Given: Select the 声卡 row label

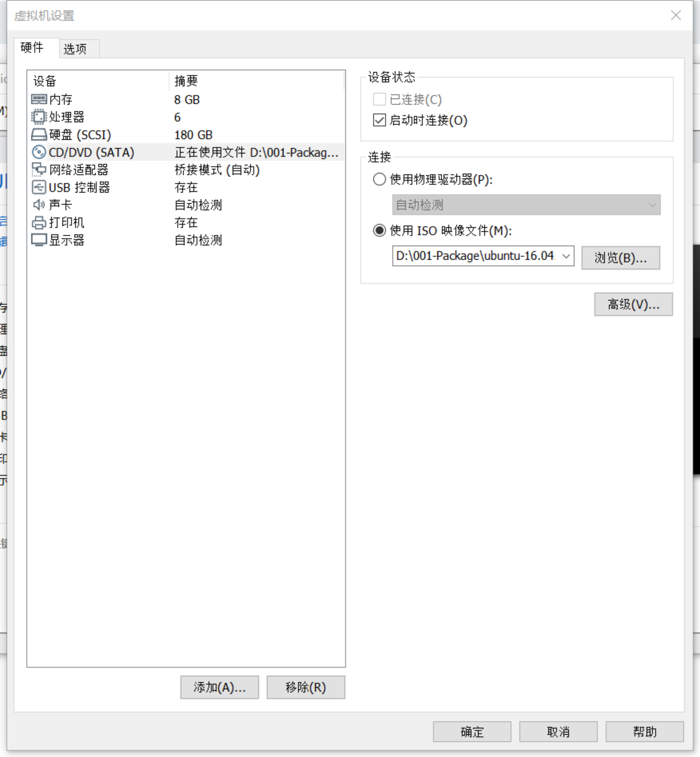Looking at the screenshot, I should [x=61, y=205].
